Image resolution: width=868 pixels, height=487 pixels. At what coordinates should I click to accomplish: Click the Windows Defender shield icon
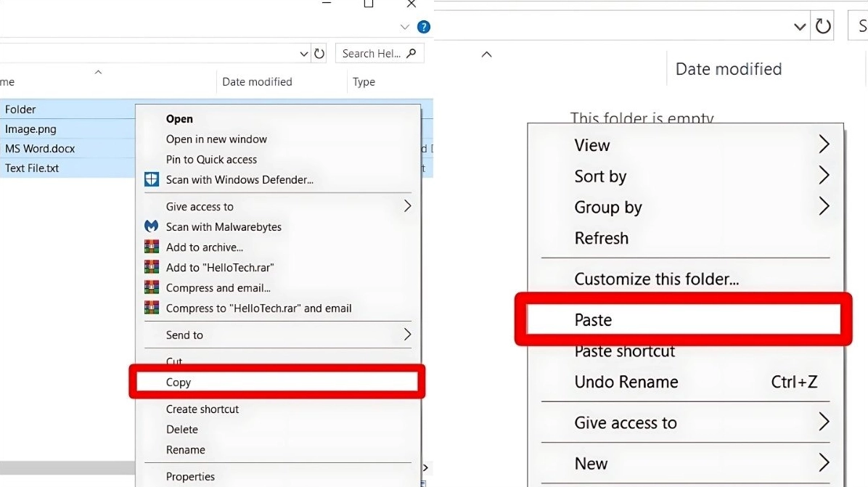[152, 180]
